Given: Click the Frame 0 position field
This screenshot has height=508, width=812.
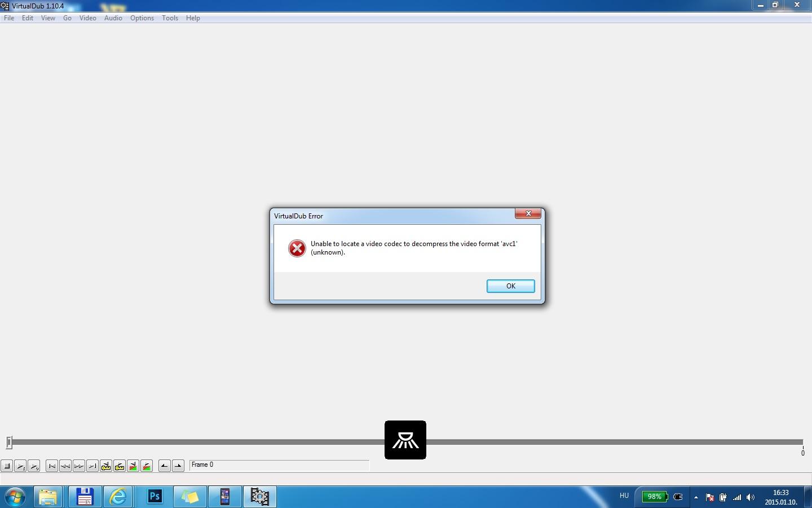Looking at the screenshot, I should 279,465.
